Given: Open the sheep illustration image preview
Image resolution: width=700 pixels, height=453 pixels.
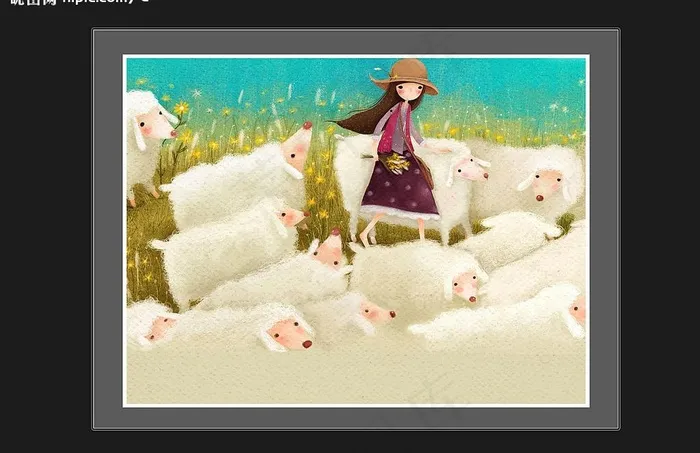Looking at the screenshot, I should [355, 230].
